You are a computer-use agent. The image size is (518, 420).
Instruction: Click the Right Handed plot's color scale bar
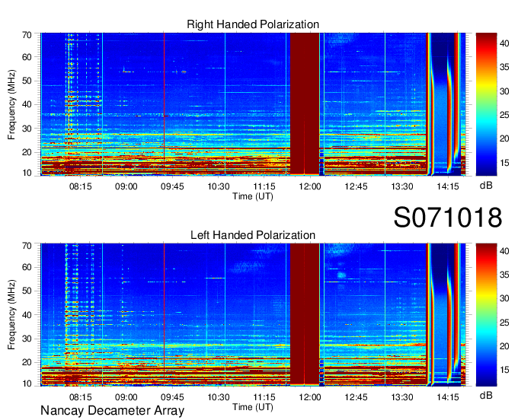tap(486, 104)
